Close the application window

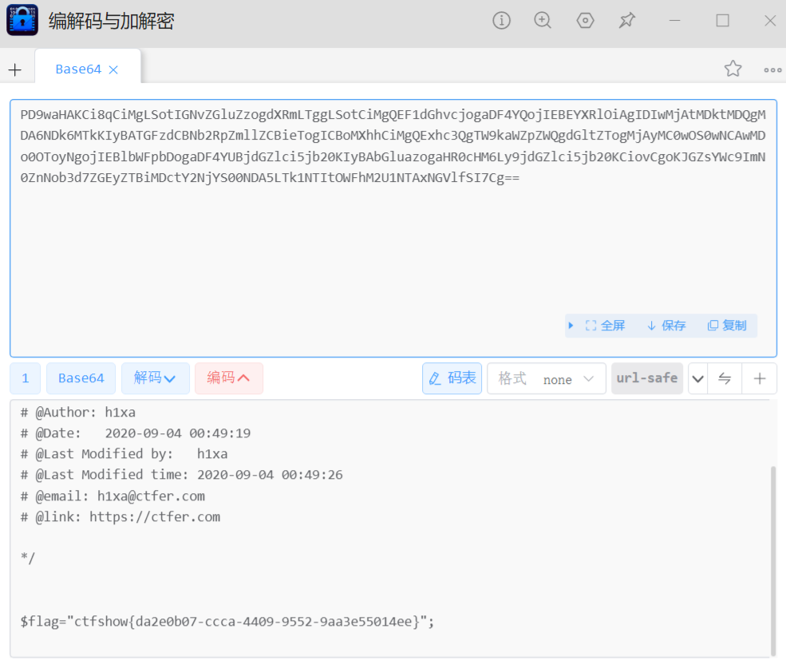(x=770, y=21)
